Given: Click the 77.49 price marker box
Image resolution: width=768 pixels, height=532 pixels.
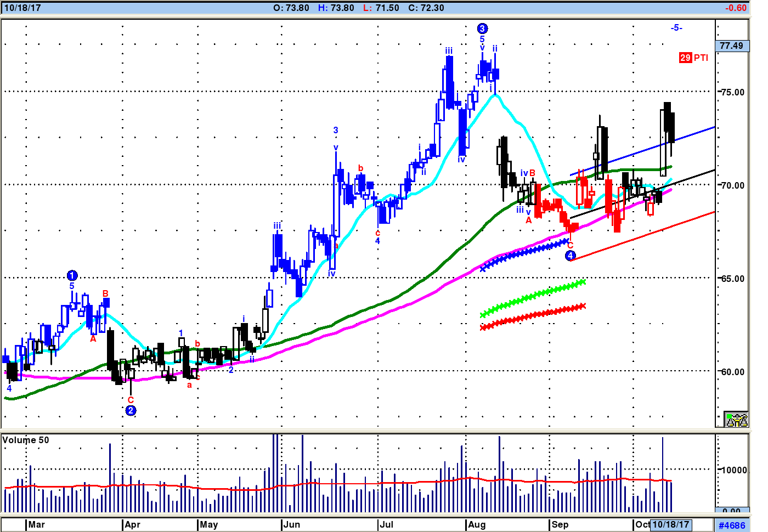Looking at the screenshot, I should [x=732, y=46].
